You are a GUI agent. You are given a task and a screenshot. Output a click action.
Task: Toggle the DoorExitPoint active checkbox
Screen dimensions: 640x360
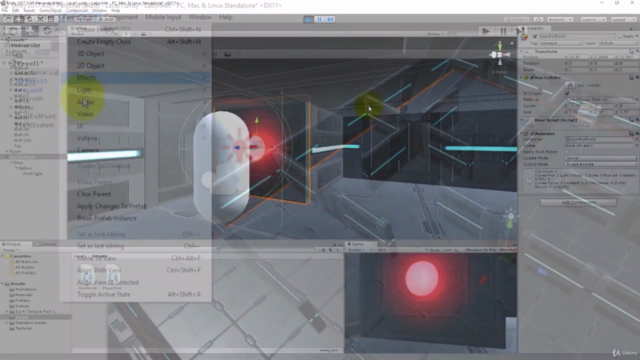point(535,36)
